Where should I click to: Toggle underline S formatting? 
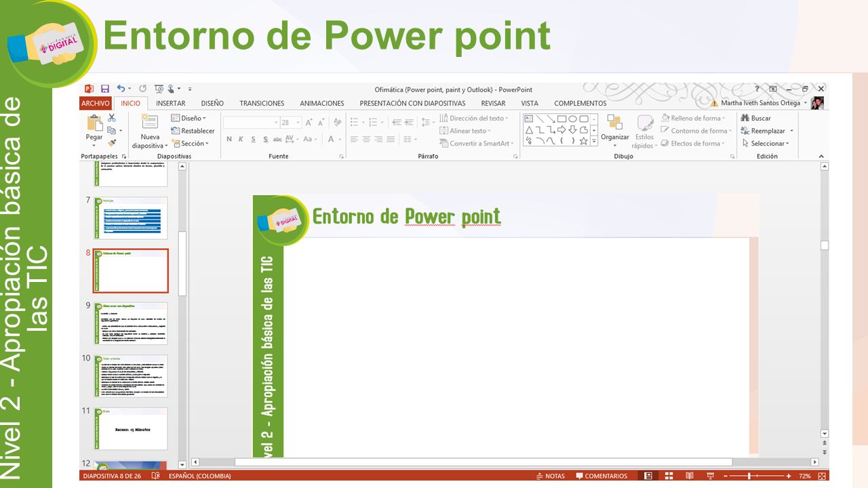tap(254, 140)
